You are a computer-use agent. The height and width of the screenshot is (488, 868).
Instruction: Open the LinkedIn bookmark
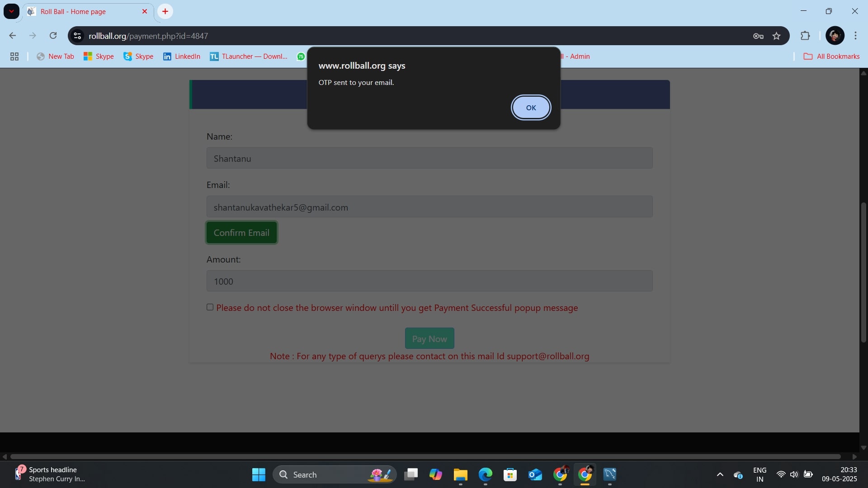182,56
